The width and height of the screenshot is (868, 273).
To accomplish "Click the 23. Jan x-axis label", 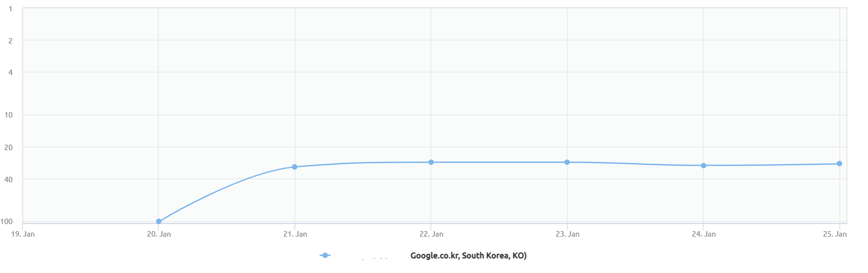I will tap(567, 234).
